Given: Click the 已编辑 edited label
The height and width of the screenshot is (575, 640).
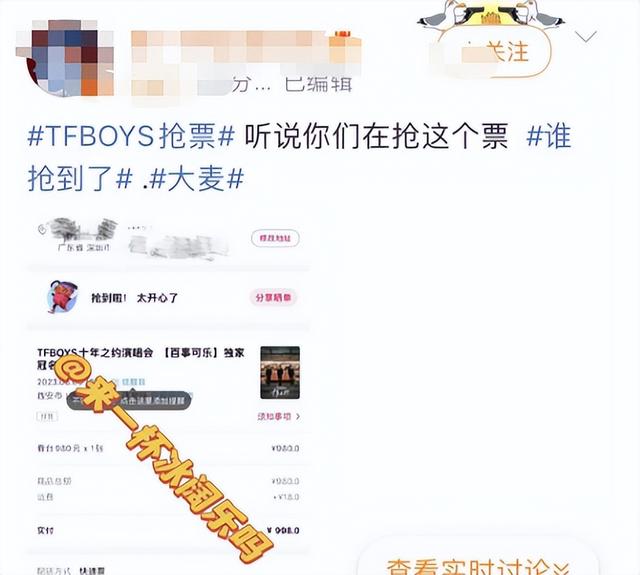Looking at the screenshot, I should [x=318, y=85].
